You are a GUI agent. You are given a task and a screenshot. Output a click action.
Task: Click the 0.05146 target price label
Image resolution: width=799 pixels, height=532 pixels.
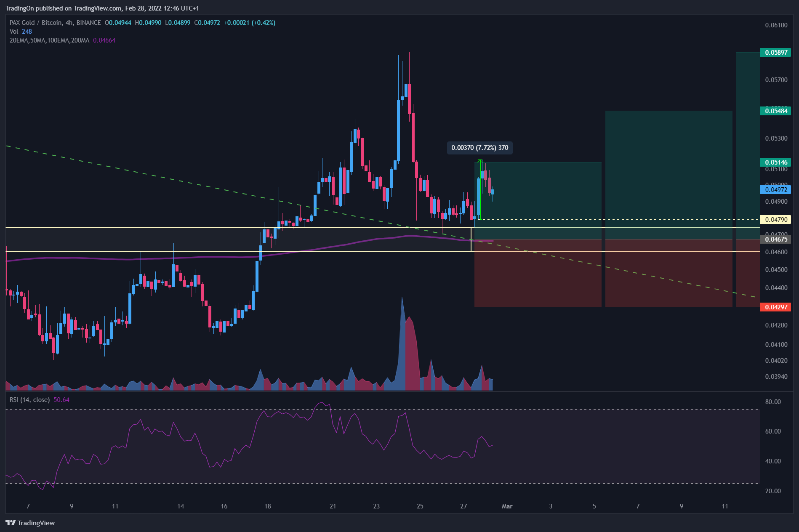point(776,162)
